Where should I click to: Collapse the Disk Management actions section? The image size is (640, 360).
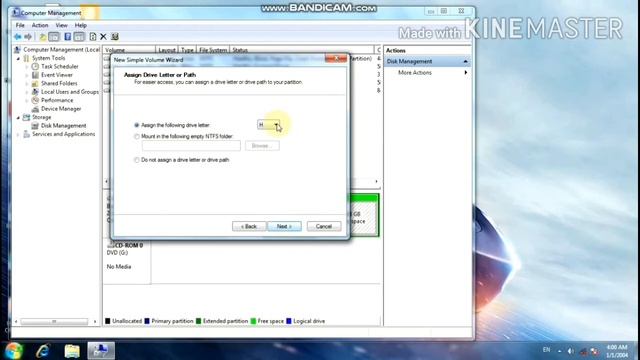pos(465,62)
